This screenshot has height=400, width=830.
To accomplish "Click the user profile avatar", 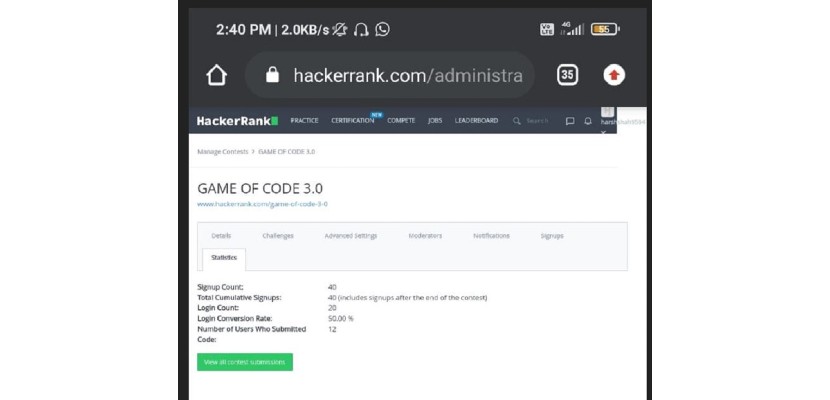I will click(x=608, y=112).
